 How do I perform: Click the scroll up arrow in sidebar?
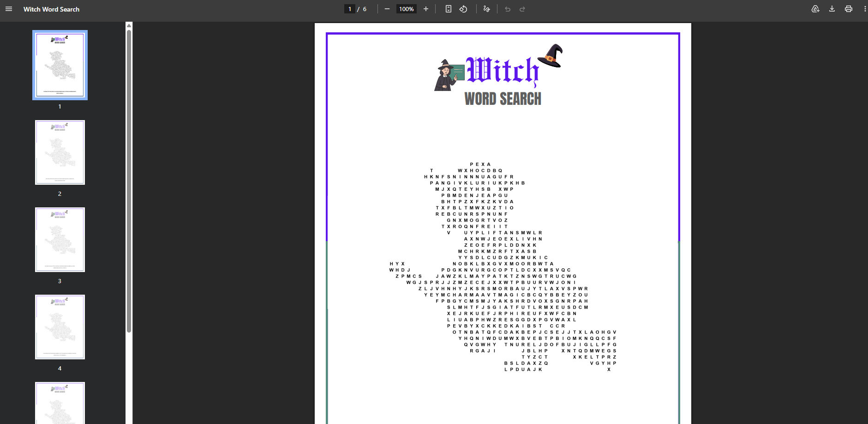[x=129, y=25]
